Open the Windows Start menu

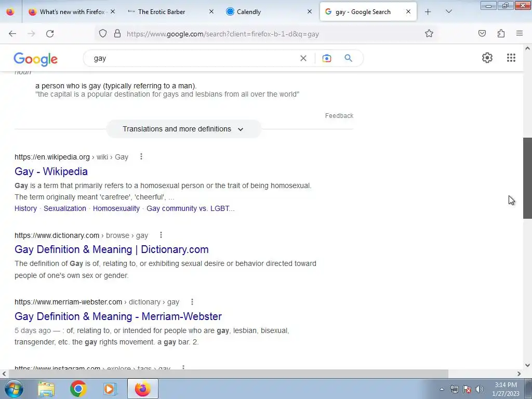[x=14, y=389]
